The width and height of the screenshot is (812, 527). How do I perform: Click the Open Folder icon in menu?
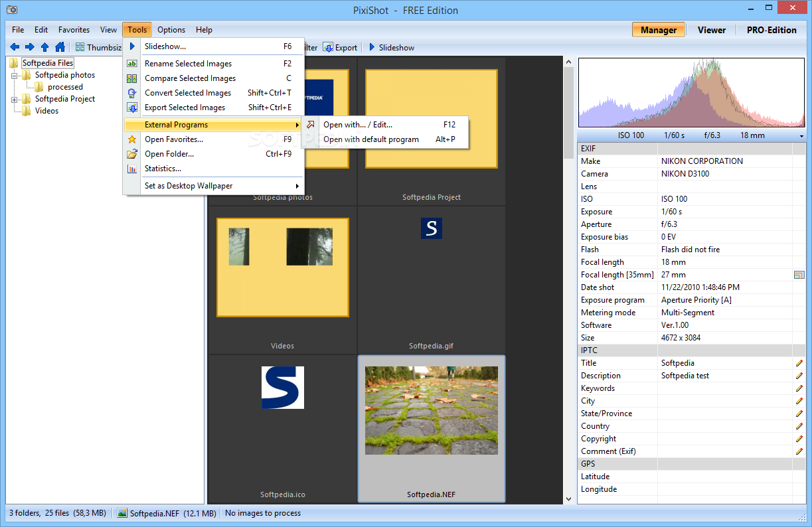pyautogui.click(x=132, y=154)
